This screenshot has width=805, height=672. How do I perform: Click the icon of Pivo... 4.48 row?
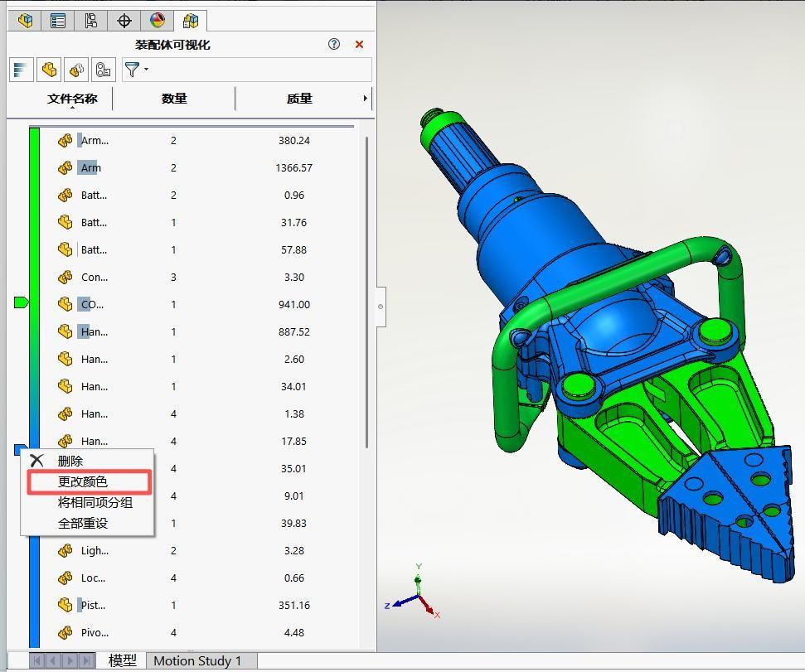(65, 633)
